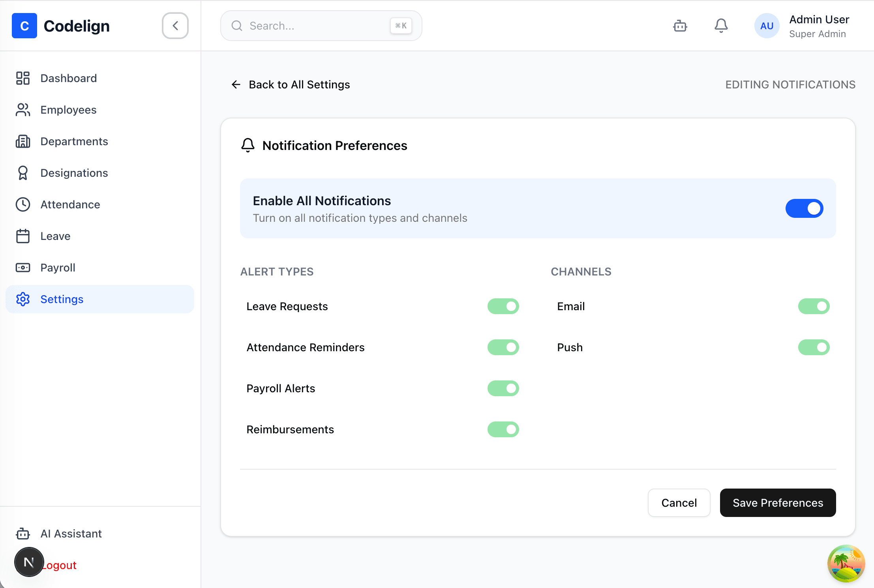The height and width of the screenshot is (588, 874).
Task: Click the Notification Preferences bell icon
Action: tap(248, 146)
